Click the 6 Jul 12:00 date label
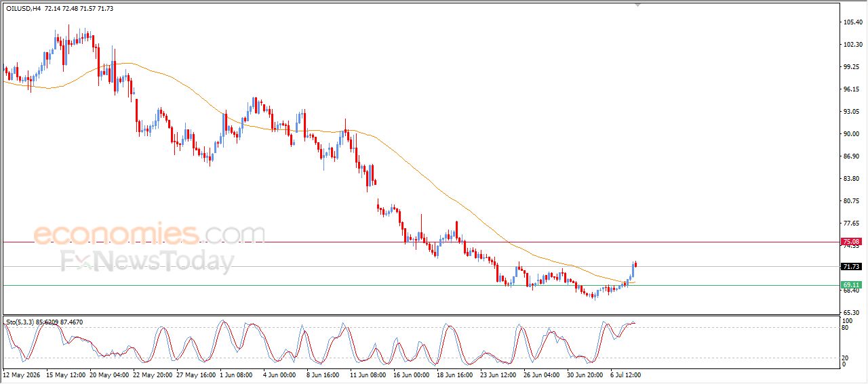Viewport: 868px width, 384px height. click(x=625, y=375)
